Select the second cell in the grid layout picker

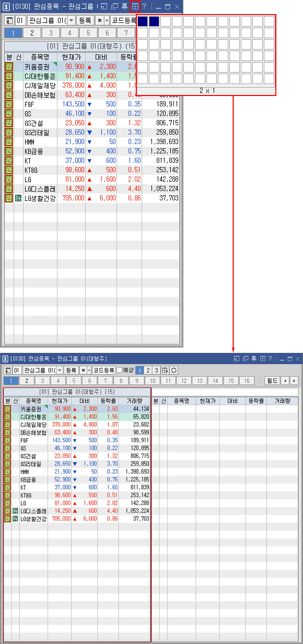pos(154,21)
